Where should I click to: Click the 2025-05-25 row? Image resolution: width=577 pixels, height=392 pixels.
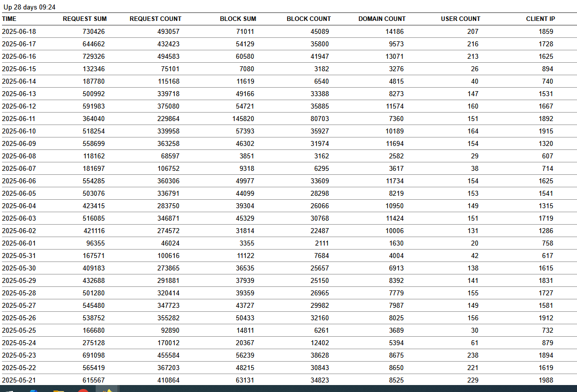point(19,330)
